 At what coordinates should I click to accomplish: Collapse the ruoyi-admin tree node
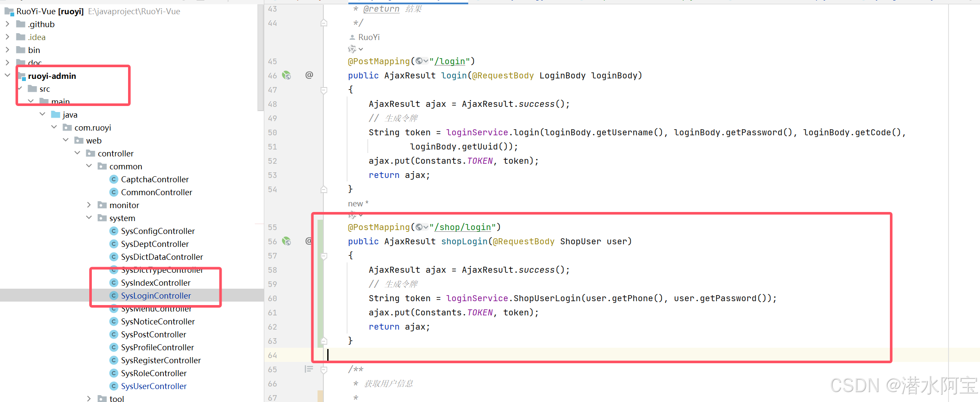tap(7, 74)
